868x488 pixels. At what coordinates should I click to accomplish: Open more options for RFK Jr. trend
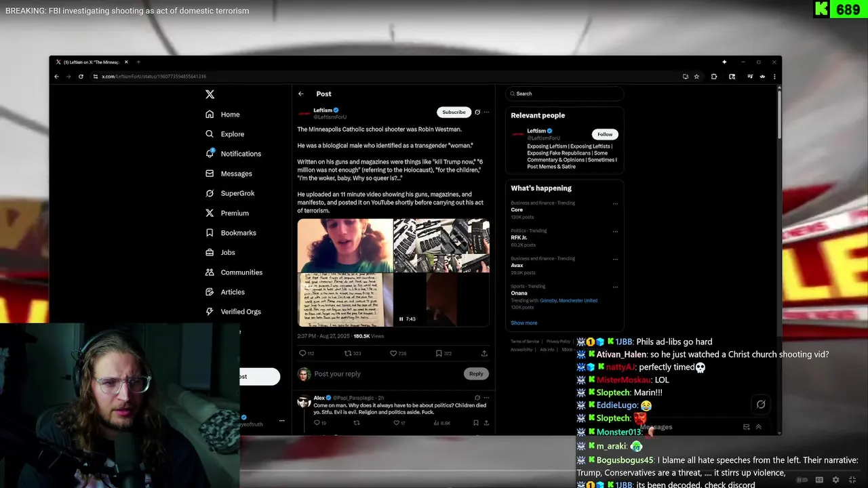coord(616,231)
